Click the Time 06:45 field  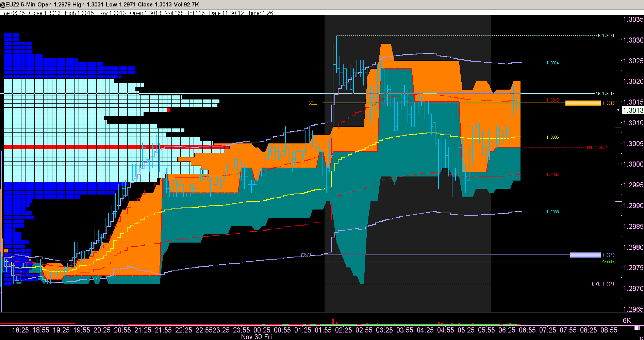coord(12,13)
